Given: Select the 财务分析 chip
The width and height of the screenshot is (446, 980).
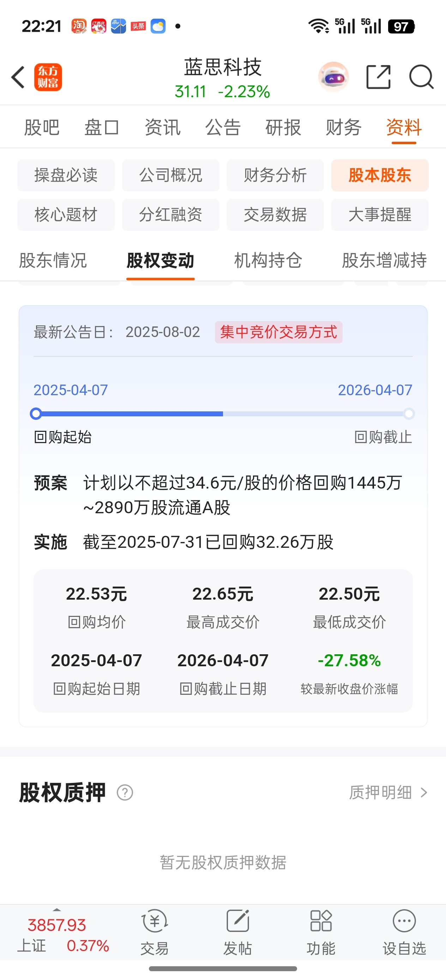Looking at the screenshot, I should point(275,176).
